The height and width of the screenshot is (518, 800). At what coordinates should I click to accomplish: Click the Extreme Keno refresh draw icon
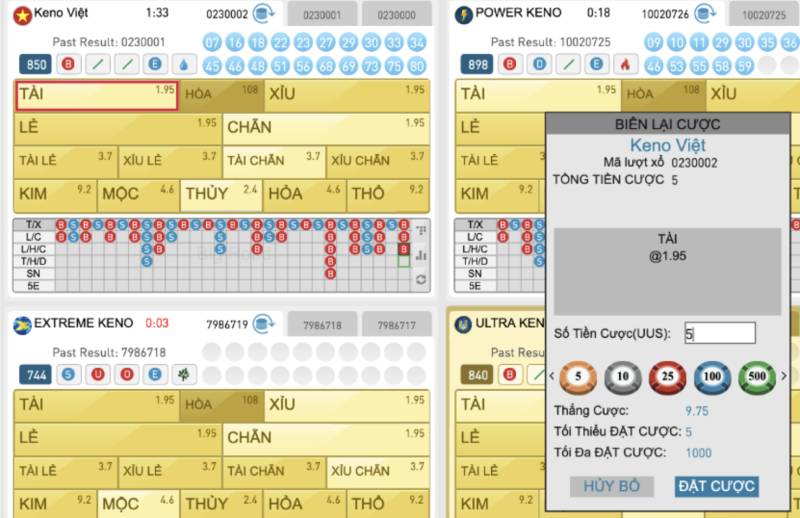(x=264, y=324)
